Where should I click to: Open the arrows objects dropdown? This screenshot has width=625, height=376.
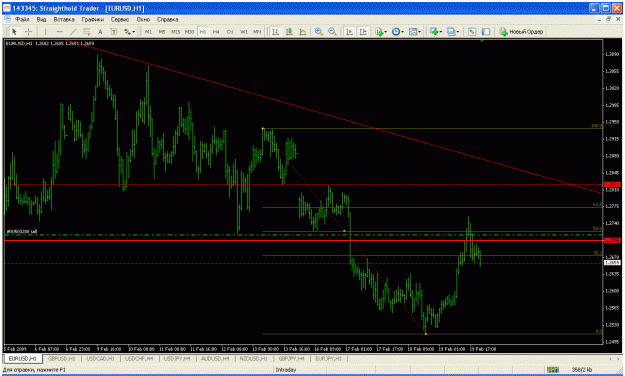[x=129, y=32]
